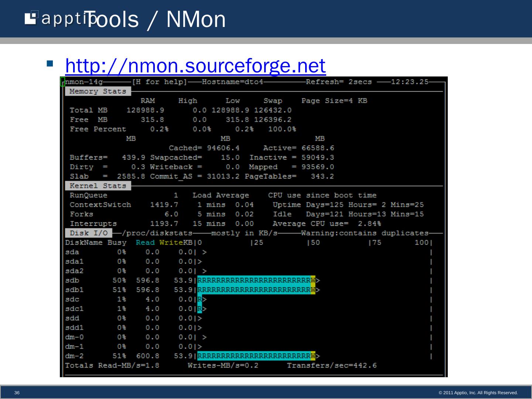Image resolution: width=532 pixels, height=399 pixels.
Task: Open the nmon.sourceforge.net hyperlink
Action: 195,66
